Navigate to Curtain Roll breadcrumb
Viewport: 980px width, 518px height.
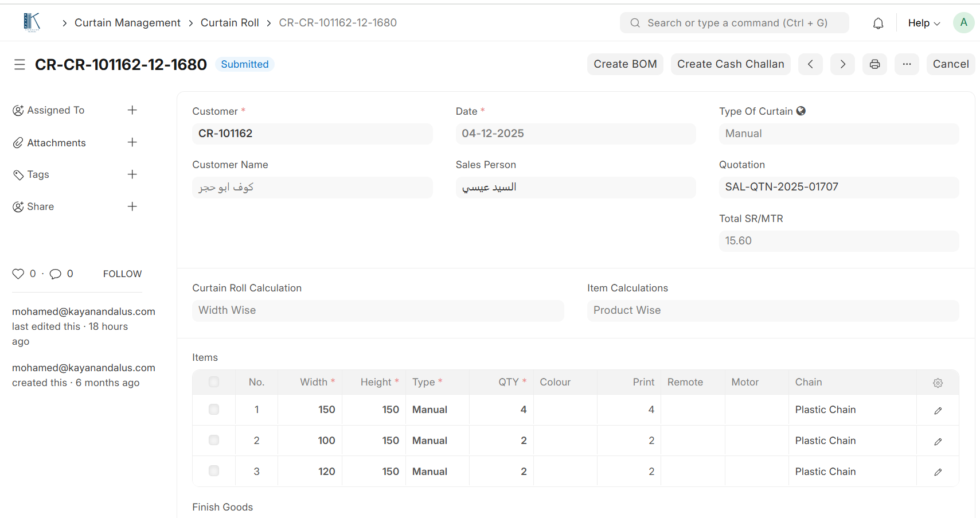[229, 23]
